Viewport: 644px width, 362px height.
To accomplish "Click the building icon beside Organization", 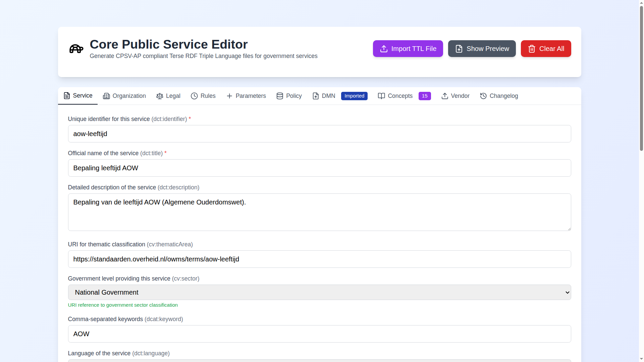I will pos(106,96).
